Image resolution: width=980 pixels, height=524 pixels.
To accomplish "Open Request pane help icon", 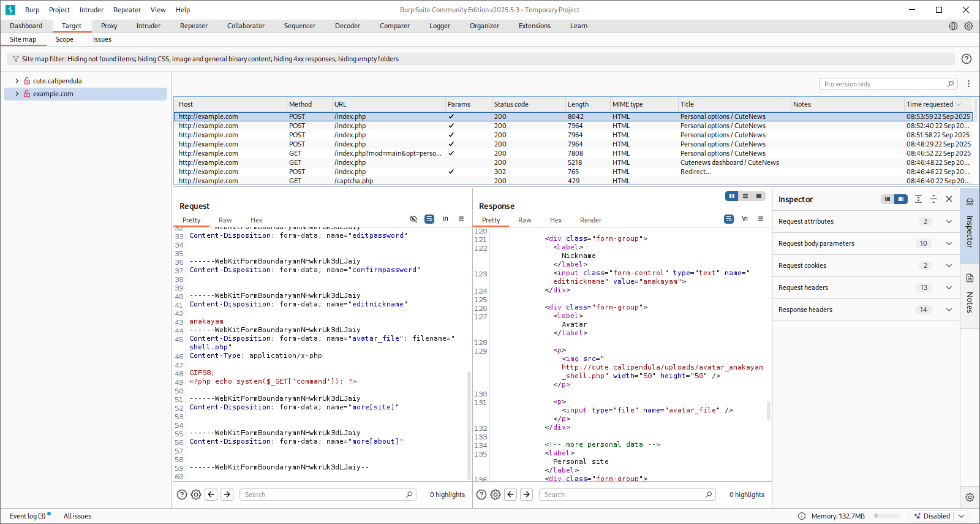I will click(x=182, y=495).
